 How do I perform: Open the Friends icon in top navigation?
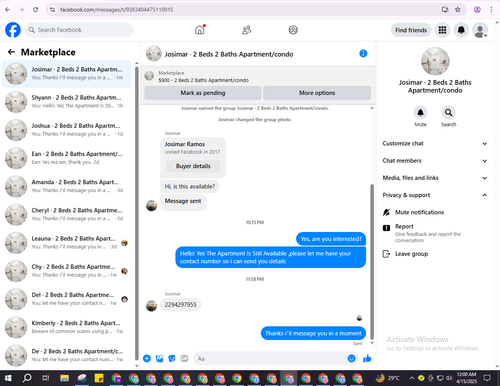(x=246, y=30)
